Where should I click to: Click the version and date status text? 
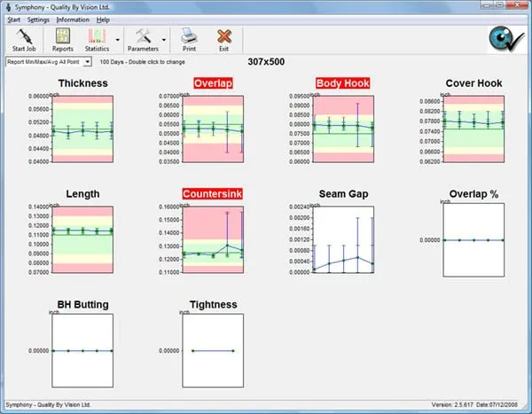click(x=474, y=404)
